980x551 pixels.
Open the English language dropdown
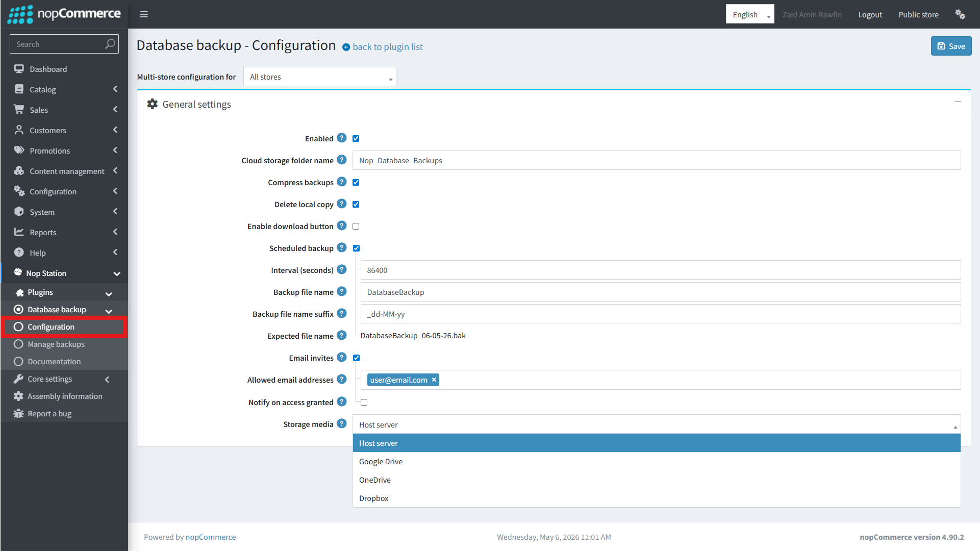pos(749,14)
